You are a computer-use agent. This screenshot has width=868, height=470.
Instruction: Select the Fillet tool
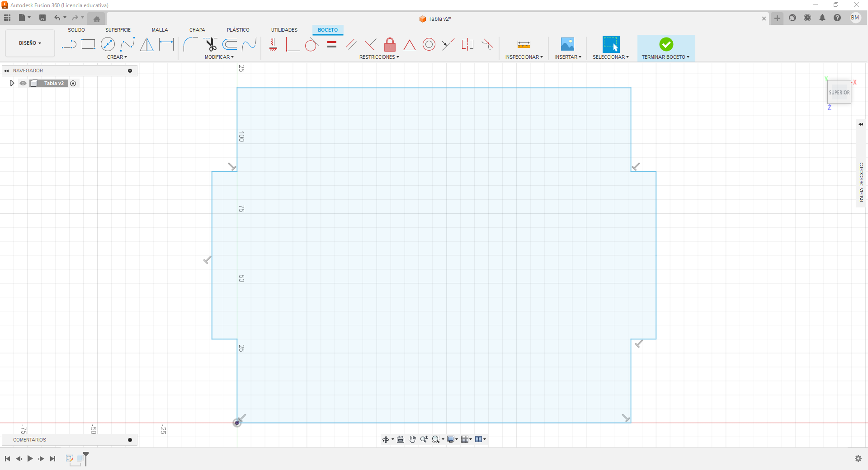coord(190,44)
